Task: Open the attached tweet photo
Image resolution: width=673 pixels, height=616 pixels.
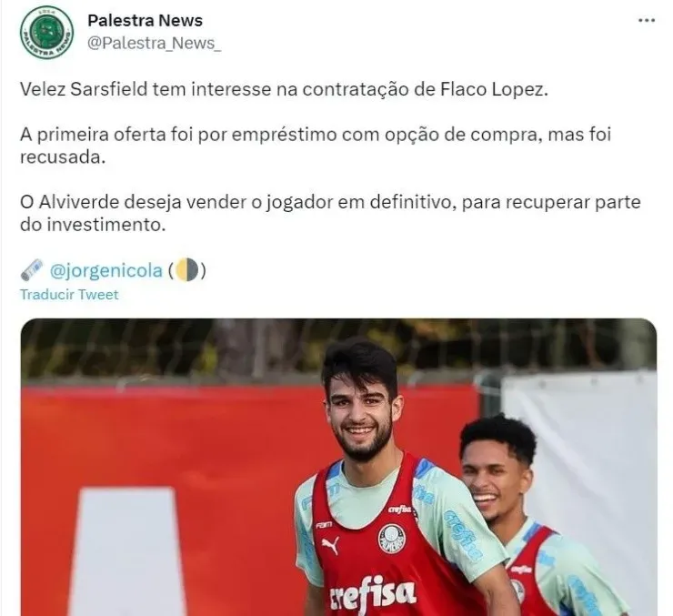Action: coord(338,467)
